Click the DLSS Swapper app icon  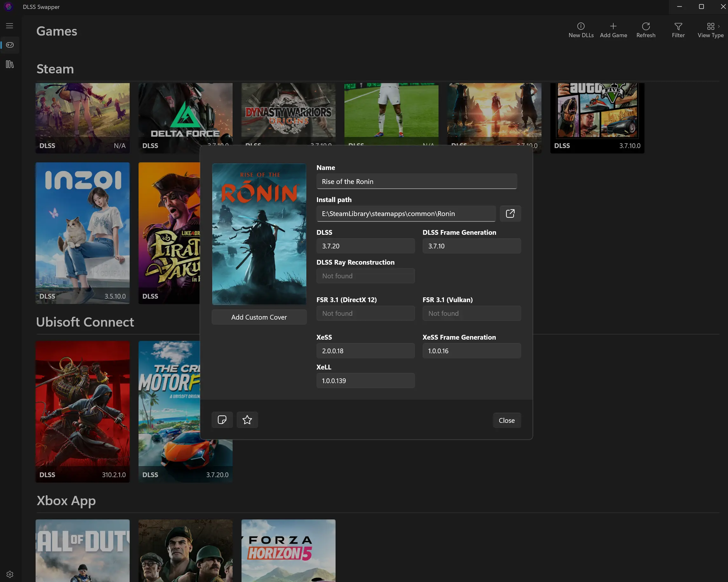pyautogui.click(x=9, y=7)
